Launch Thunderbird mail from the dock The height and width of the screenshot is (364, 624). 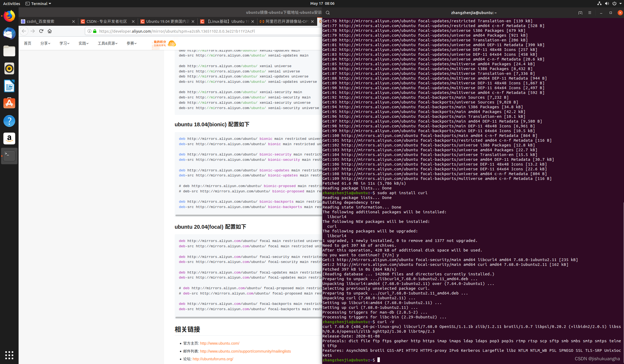[9, 34]
